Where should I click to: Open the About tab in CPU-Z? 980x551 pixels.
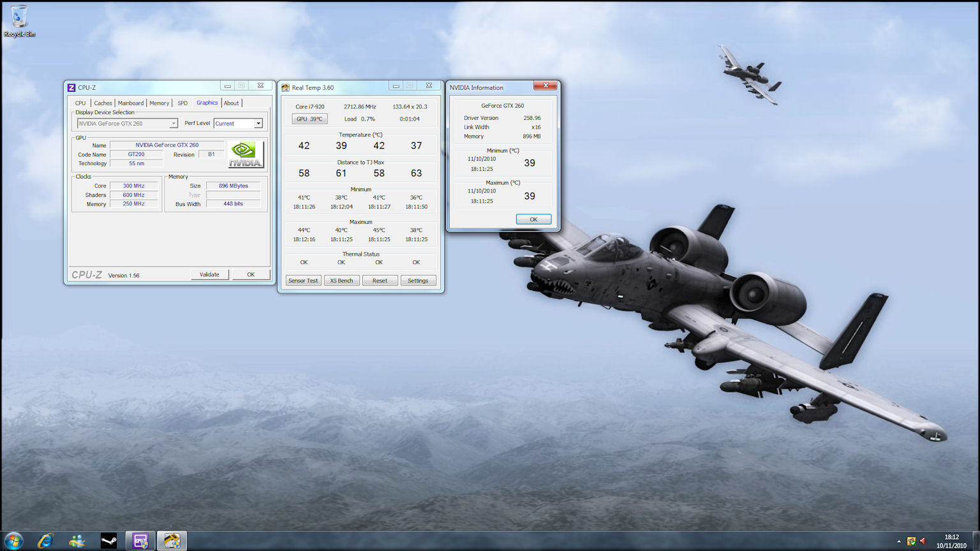click(x=232, y=103)
